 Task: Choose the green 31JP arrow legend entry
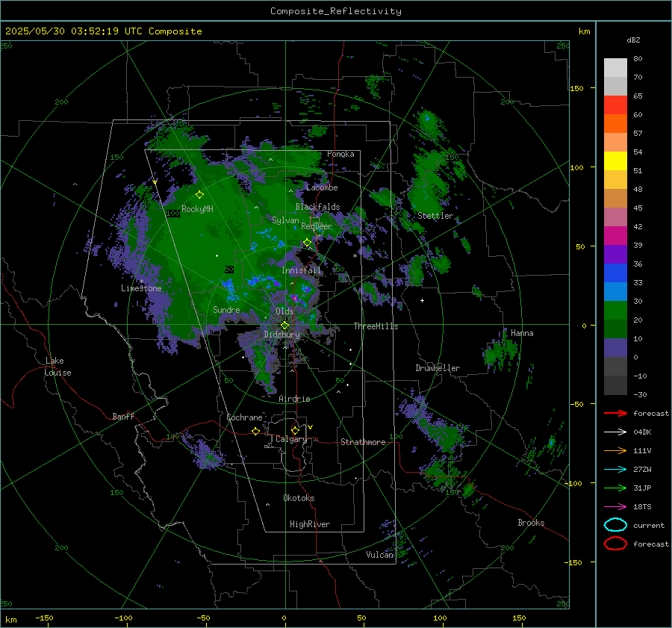pyautogui.click(x=615, y=488)
